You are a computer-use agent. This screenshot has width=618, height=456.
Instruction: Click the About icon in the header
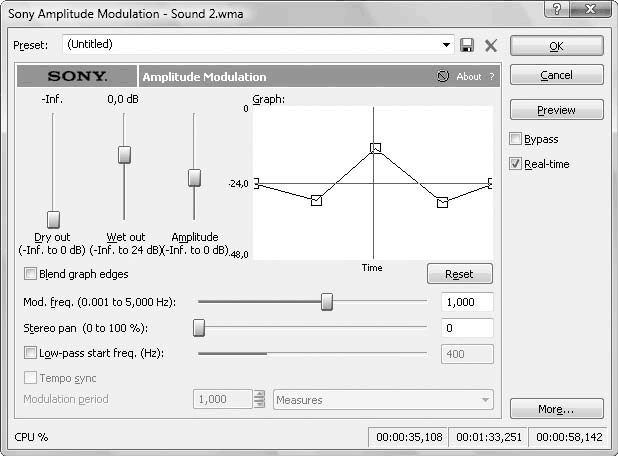pos(444,76)
